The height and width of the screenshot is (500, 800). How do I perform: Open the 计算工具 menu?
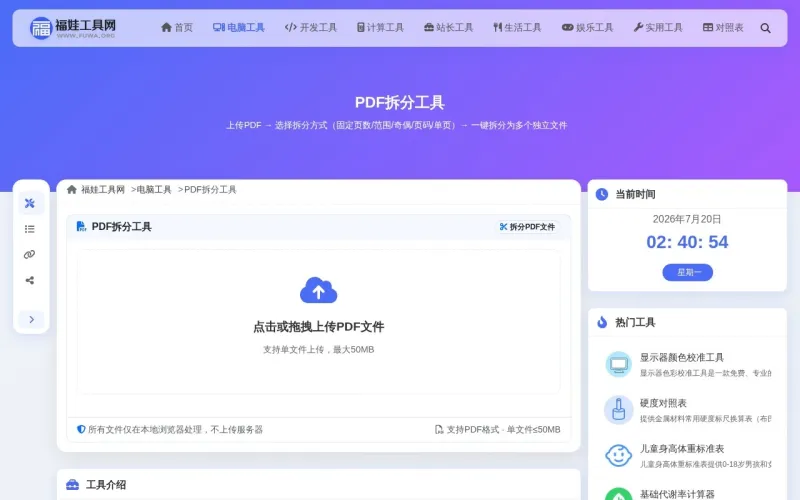[380, 28]
